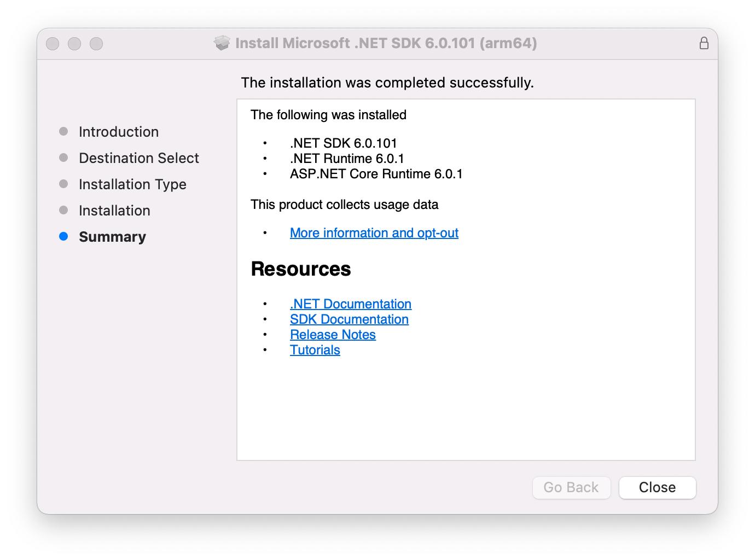Screen dimensions: 755x560
Task: Click the lock icon in the title bar
Action: tap(704, 42)
